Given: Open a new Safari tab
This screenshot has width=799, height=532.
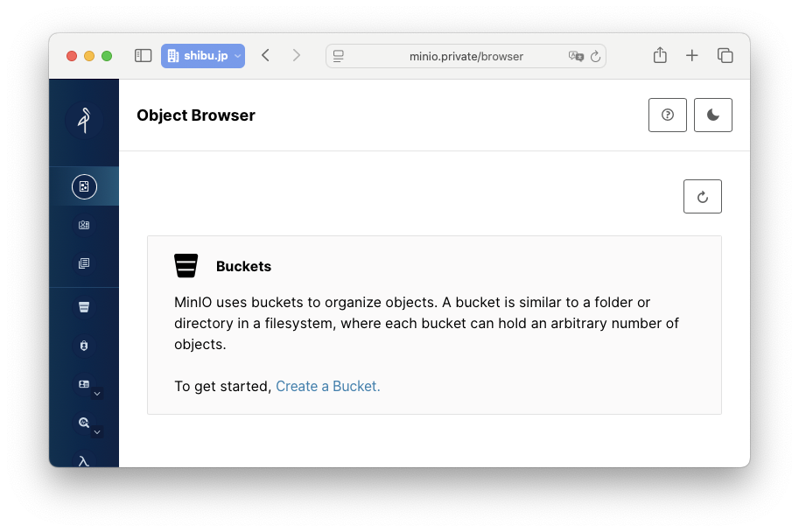Looking at the screenshot, I should coord(692,55).
